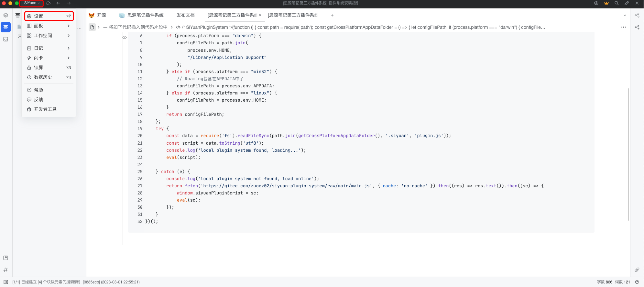Click the editor vertical scrollbar

click(628, 154)
